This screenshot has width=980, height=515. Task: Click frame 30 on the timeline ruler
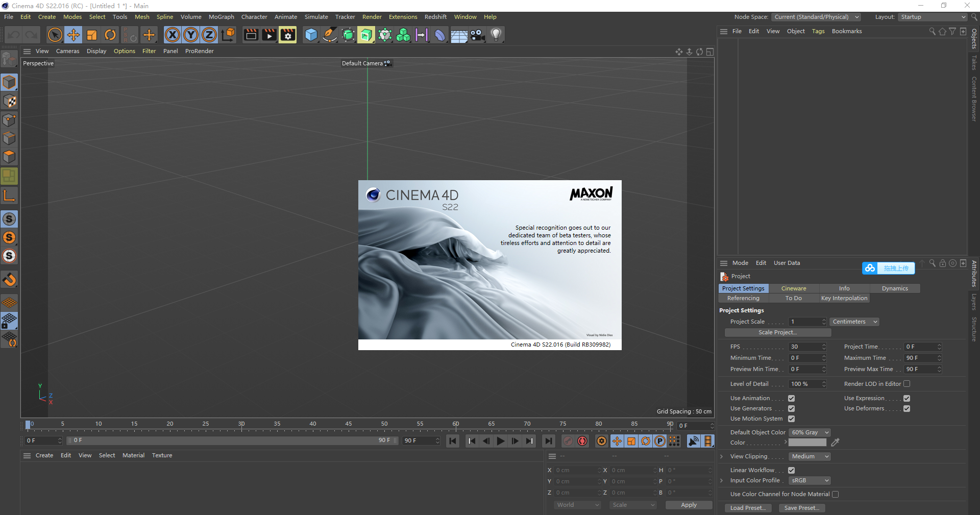[x=241, y=424]
